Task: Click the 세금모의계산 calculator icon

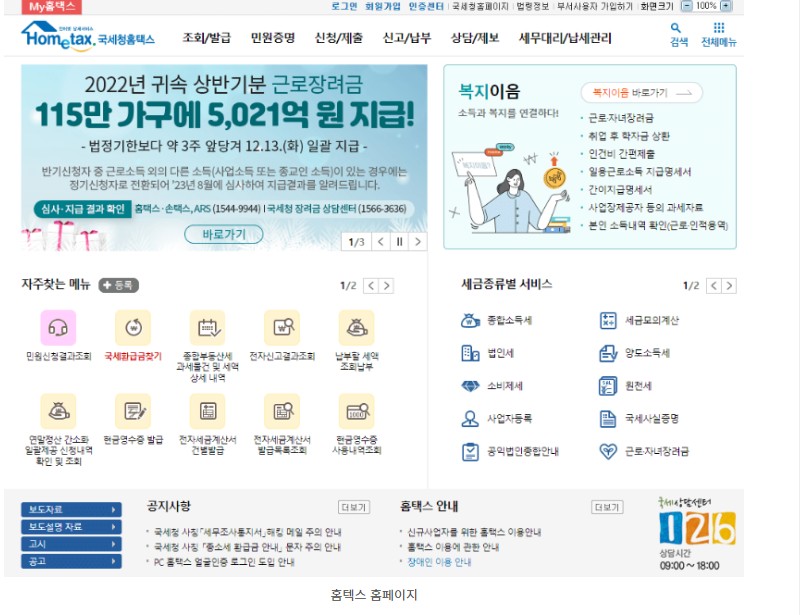Action: (608, 321)
